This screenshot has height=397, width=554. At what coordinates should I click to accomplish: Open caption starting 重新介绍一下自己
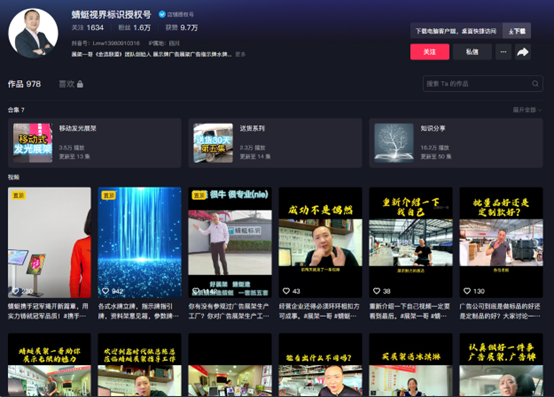tap(410, 311)
